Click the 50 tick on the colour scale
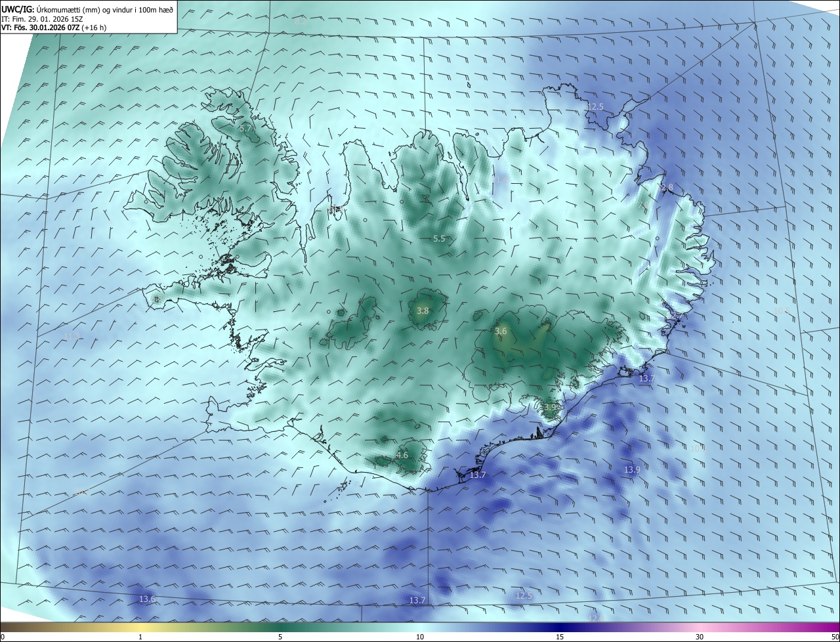The width and height of the screenshot is (840, 642). point(835,637)
